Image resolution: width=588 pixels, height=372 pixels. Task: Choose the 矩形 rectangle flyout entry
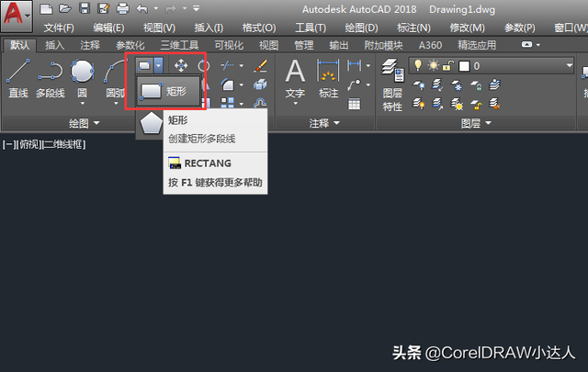tap(168, 91)
